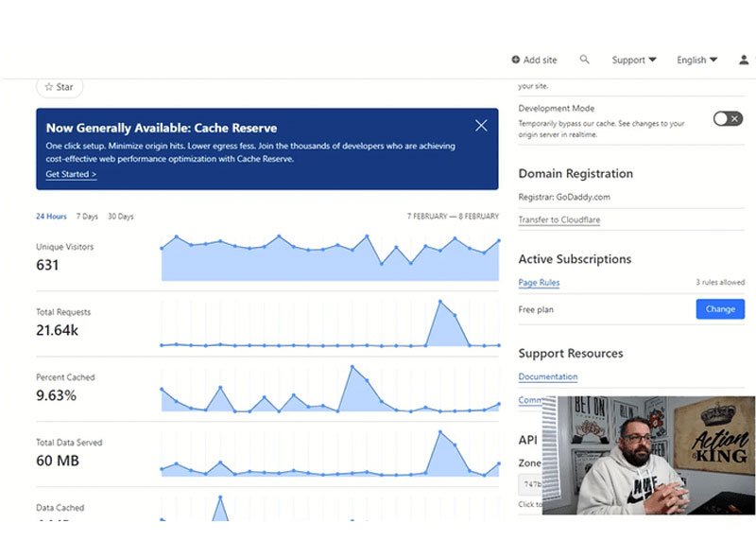The image size is (756, 541).
Task: Click the Add site plus icon
Action: (516, 60)
